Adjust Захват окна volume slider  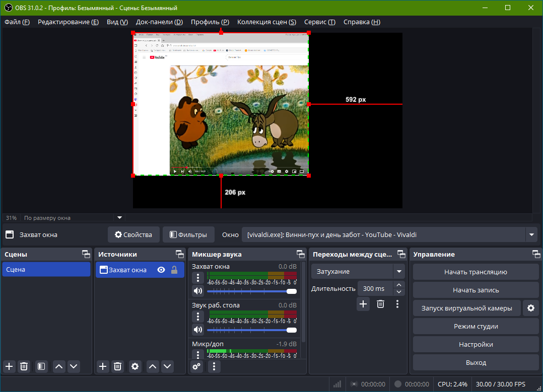252,291
